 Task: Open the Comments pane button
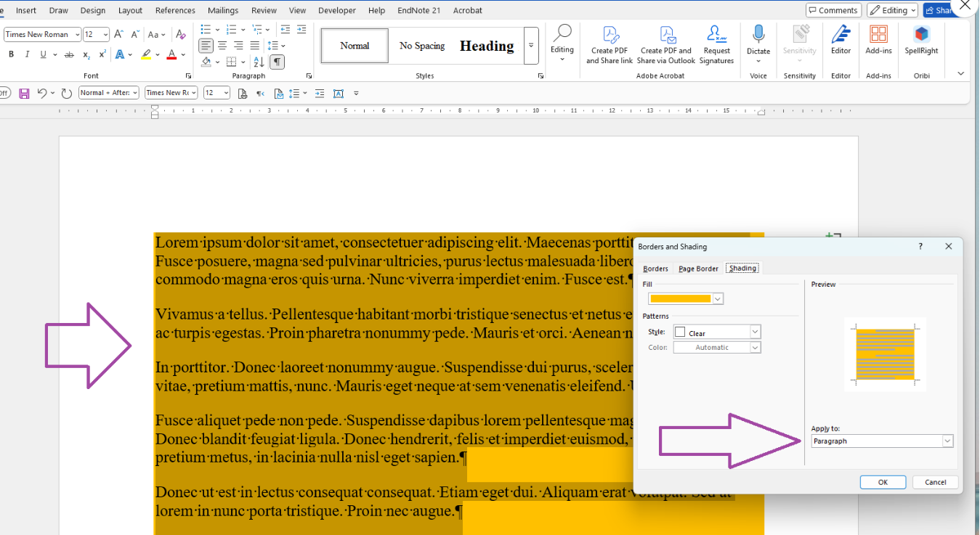click(833, 10)
